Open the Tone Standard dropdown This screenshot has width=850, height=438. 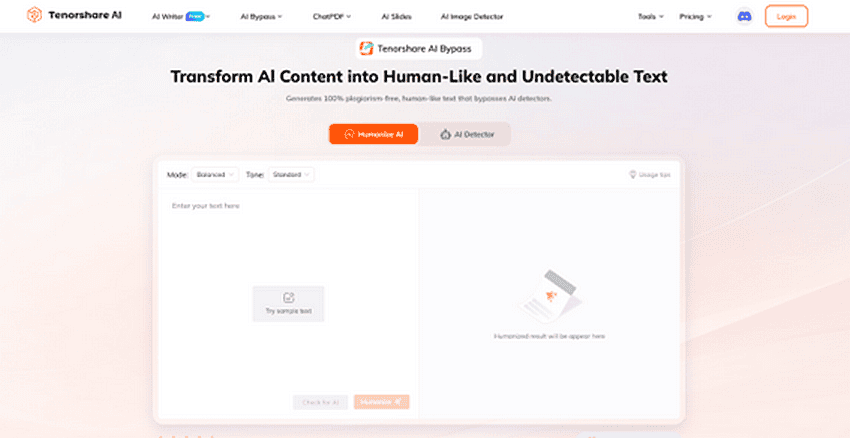(291, 175)
